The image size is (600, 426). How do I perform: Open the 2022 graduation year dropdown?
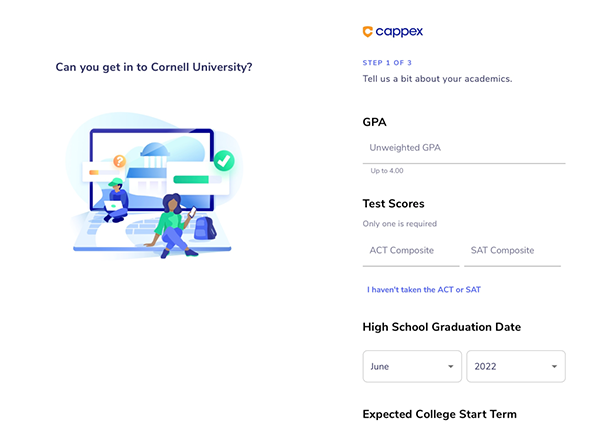(x=516, y=366)
